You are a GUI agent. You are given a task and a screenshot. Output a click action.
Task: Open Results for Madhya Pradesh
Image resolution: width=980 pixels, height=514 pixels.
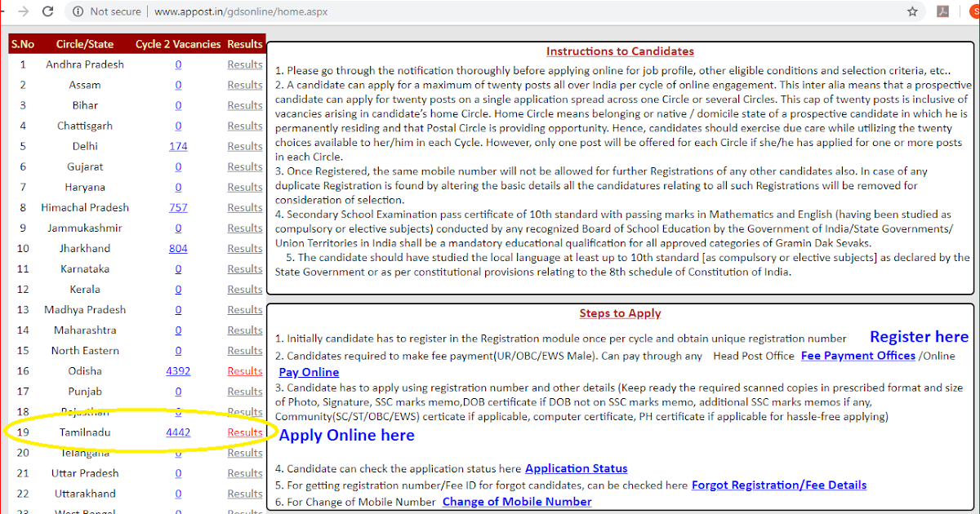(x=245, y=309)
